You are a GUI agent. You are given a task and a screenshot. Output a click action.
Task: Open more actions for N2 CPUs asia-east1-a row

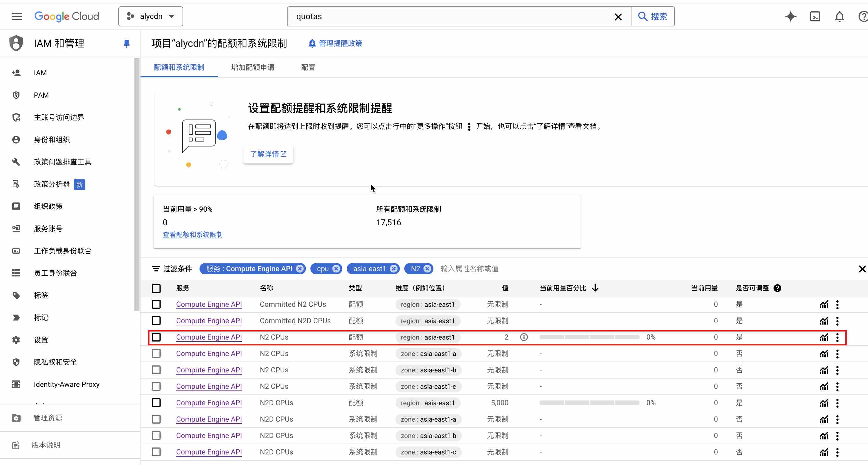coord(837,354)
